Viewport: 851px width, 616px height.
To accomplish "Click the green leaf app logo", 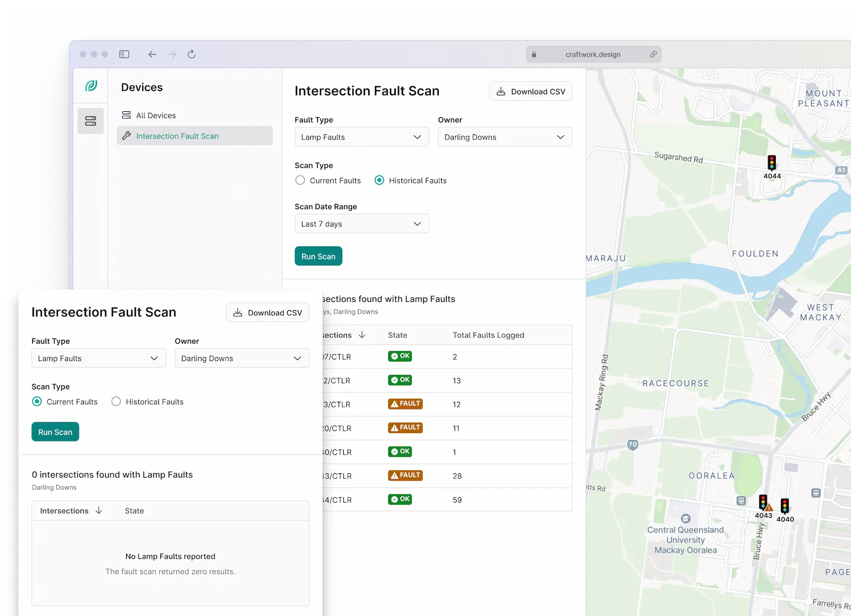I will pyautogui.click(x=91, y=85).
